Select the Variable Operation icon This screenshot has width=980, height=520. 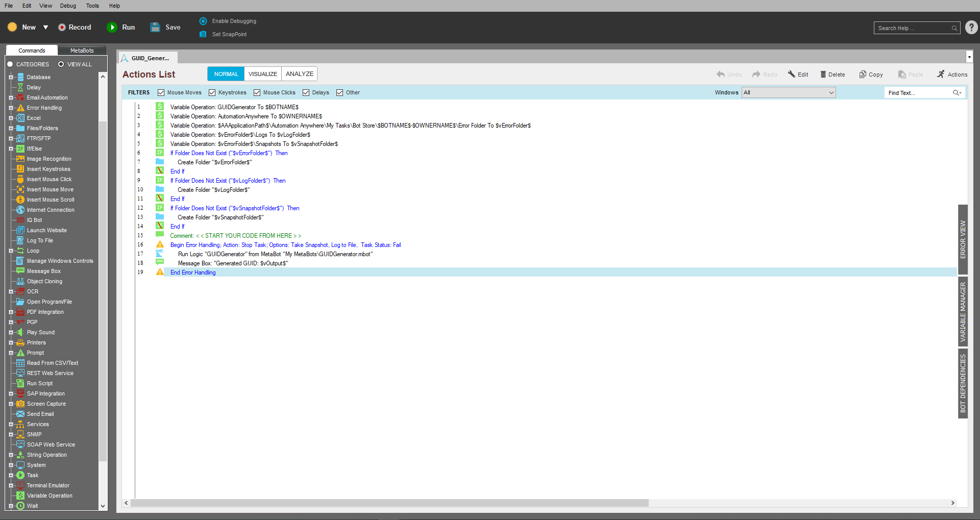pos(20,496)
